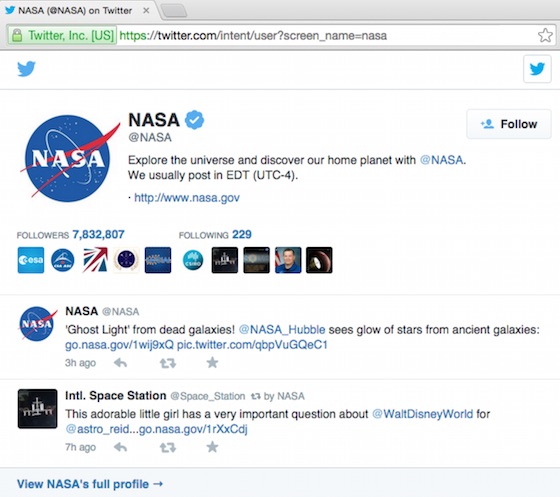
Task: Click NASA author name on the first tweet
Action: click(81, 311)
